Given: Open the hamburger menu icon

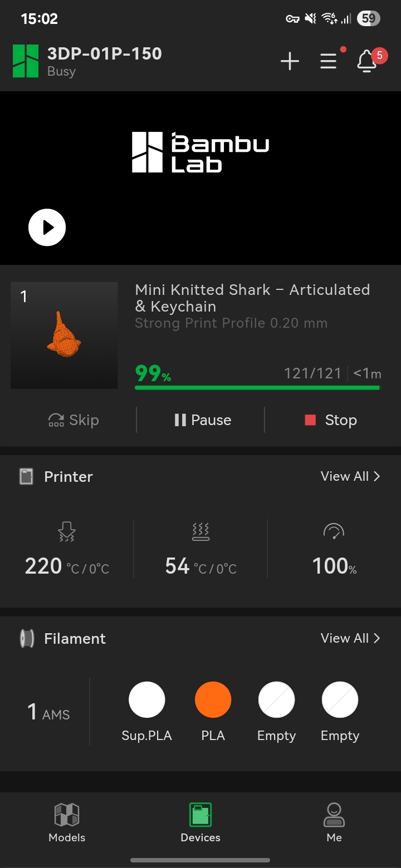Looking at the screenshot, I should pos(329,61).
